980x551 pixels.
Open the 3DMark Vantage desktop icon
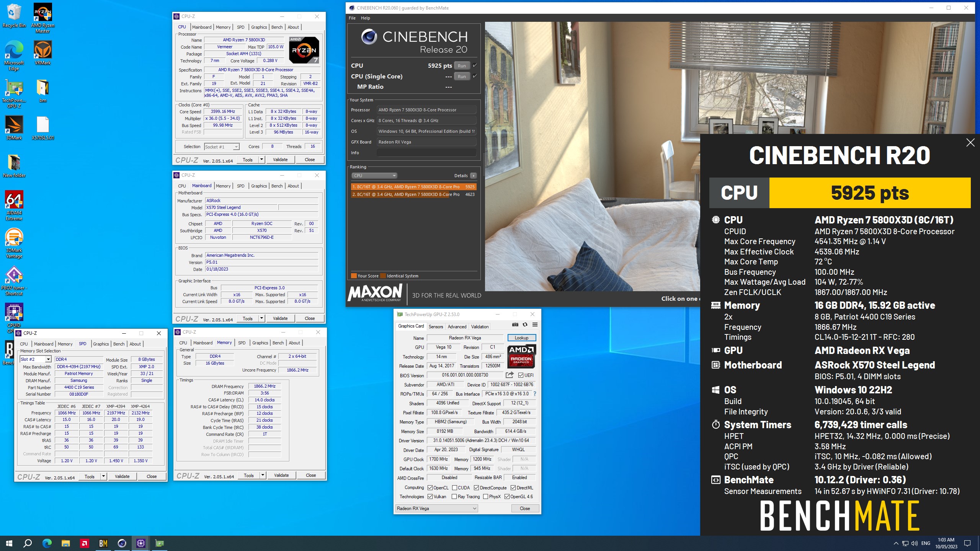coord(14,243)
